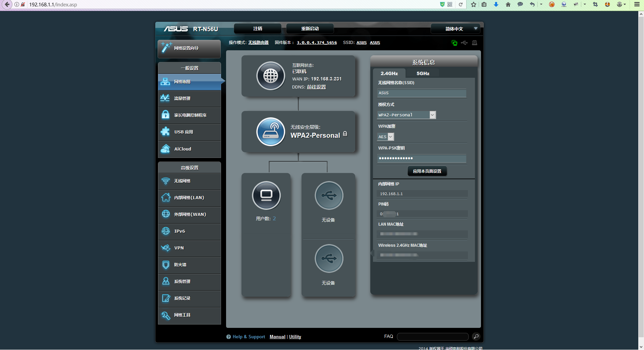
Task: Click the reboot button
Action: [310, 29]
